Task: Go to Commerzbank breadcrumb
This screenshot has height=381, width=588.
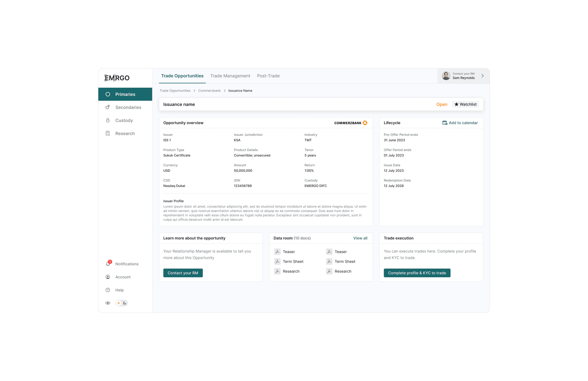Action: point(209,91)
